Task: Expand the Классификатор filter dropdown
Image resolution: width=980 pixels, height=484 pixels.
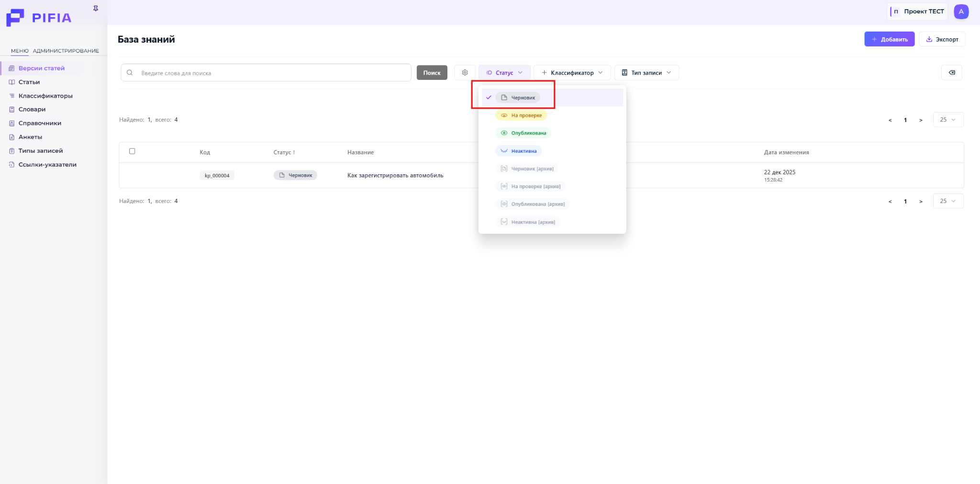Action: [572, 73]
